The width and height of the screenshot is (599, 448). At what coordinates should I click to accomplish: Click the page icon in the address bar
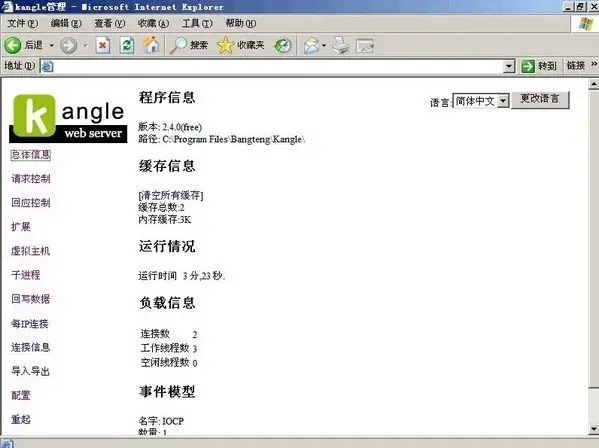tap(47, 66)
